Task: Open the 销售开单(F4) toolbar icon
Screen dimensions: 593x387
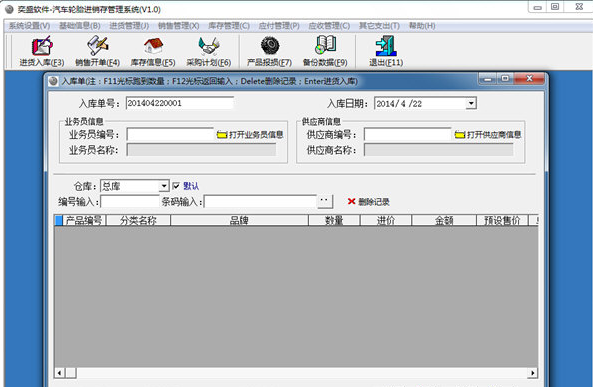Action: point(98,45)
